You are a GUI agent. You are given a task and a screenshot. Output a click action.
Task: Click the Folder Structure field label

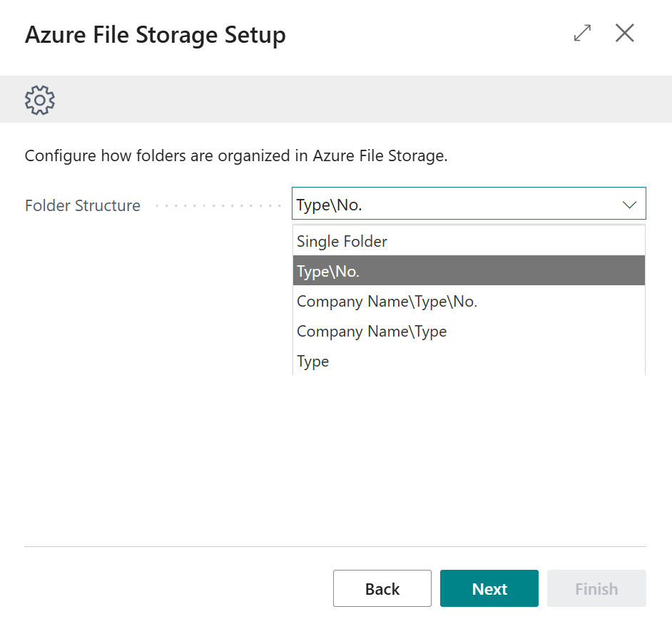pos(83,205)
